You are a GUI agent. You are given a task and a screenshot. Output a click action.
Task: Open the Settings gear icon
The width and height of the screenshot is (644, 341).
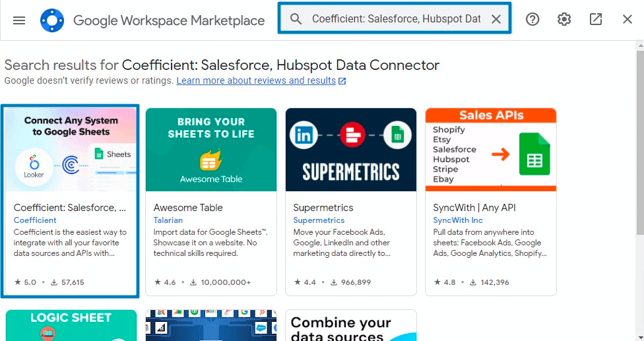pos(564,19)
